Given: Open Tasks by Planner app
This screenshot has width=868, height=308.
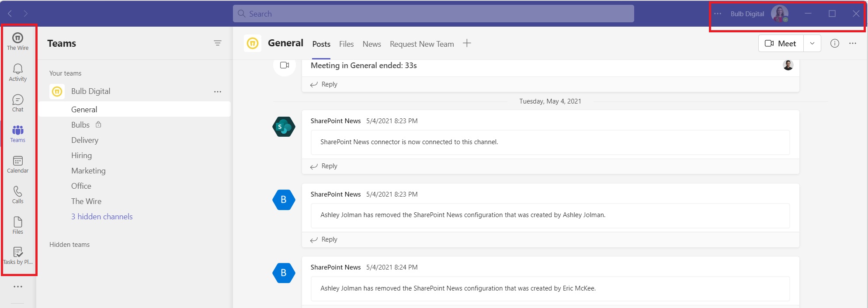Looking at the screenshot, I should 17,256.
